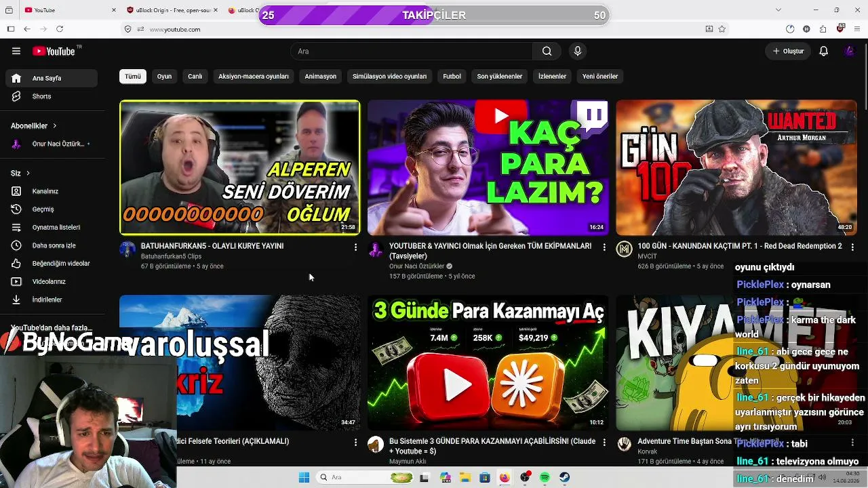Open File Explorer from the taskbar
Viewport: 868px width, 488px height.
point(465,477)
